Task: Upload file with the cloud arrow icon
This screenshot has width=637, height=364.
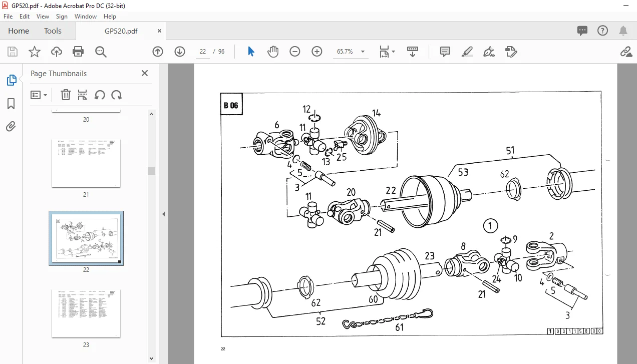Action: [x=57, y=52]
